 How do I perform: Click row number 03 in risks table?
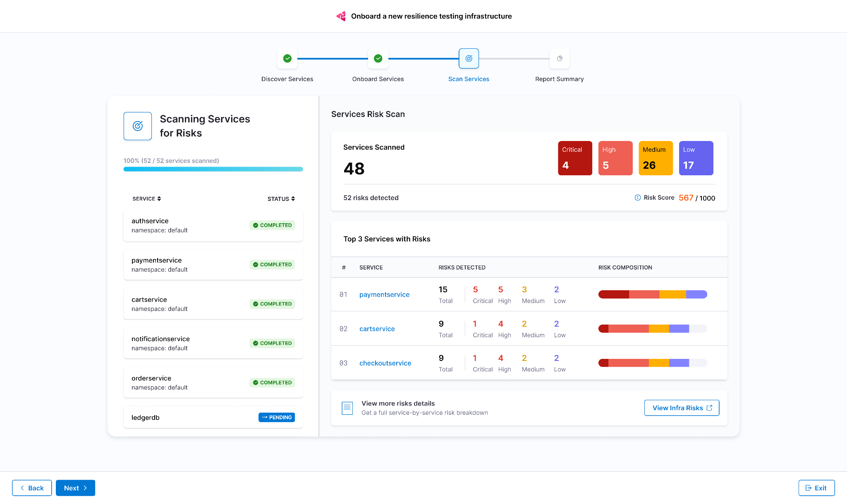pos(343,363)
